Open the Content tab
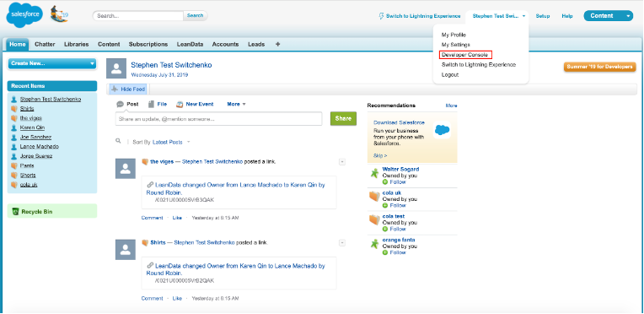The height and width of the screenshot is (314, 644). pyautogui.click(x=109, y=45)
